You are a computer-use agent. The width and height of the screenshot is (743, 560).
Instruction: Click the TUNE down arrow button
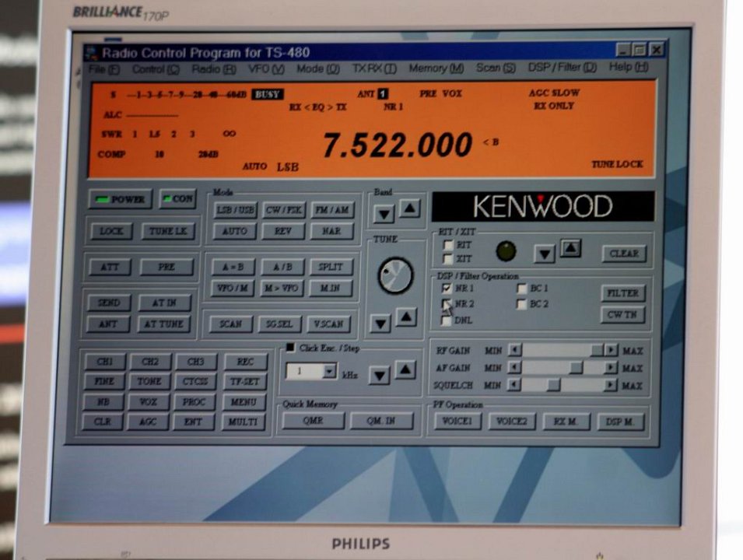[x=380, y=324]
